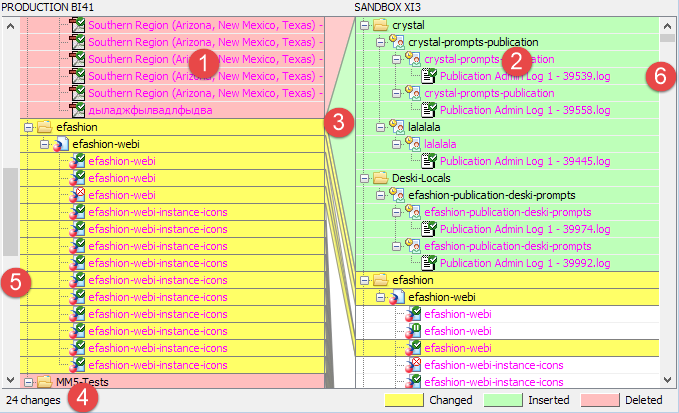
Task: Click the PRODUCTION BI41 panel's scroll-up arrow
Action: click(x=10, y=26)
